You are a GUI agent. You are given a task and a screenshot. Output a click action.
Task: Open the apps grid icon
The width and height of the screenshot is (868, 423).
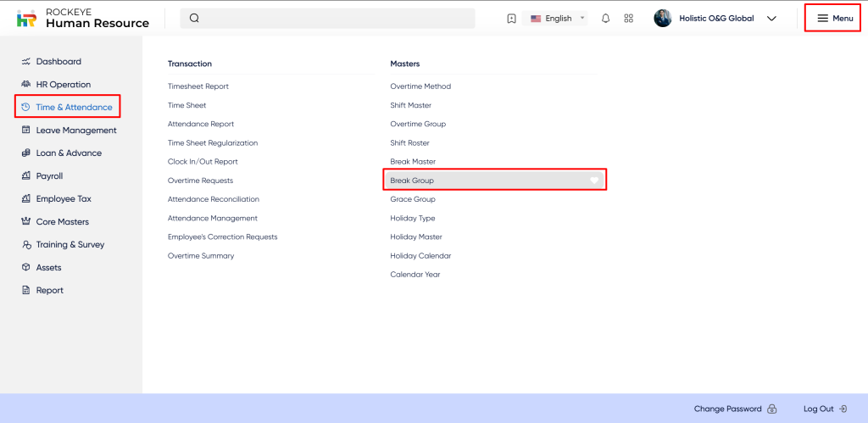pyautogui.click(x=628, y=19)
